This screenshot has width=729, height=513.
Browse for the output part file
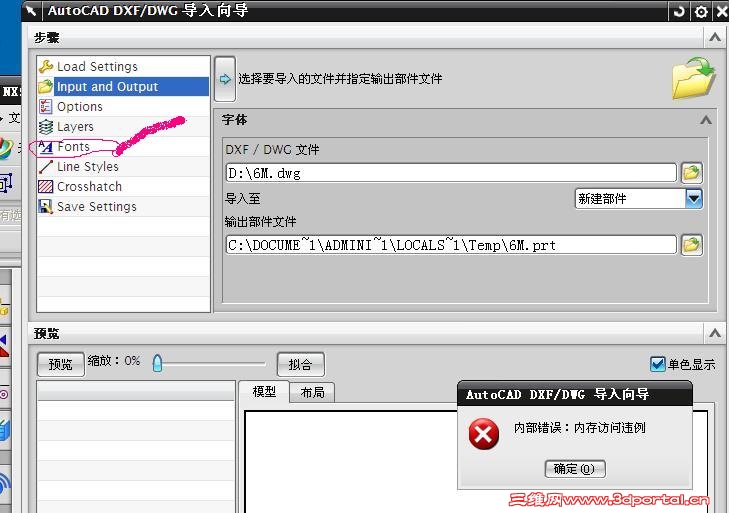[x=692, y=245]
